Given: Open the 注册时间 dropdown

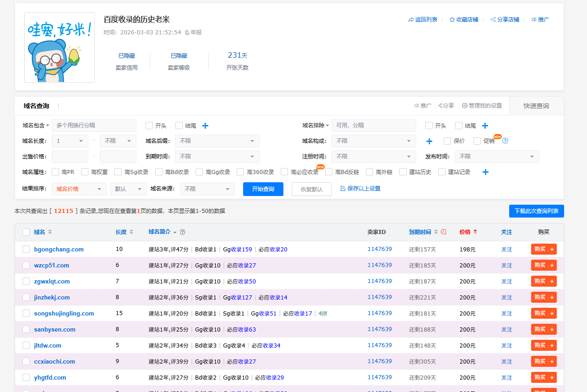Looking at the screenshot, I should coord(374,157).
